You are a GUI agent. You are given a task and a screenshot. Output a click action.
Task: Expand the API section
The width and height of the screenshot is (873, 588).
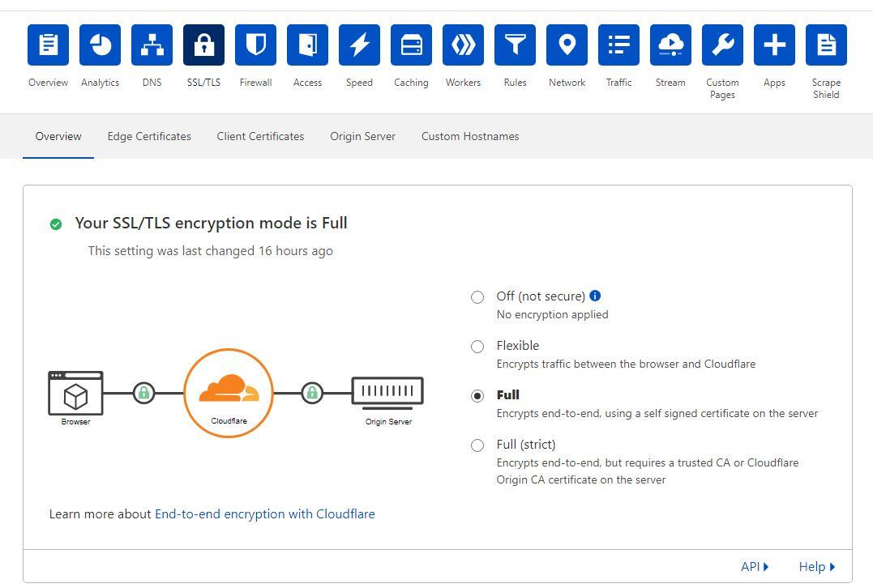(755, 567)
